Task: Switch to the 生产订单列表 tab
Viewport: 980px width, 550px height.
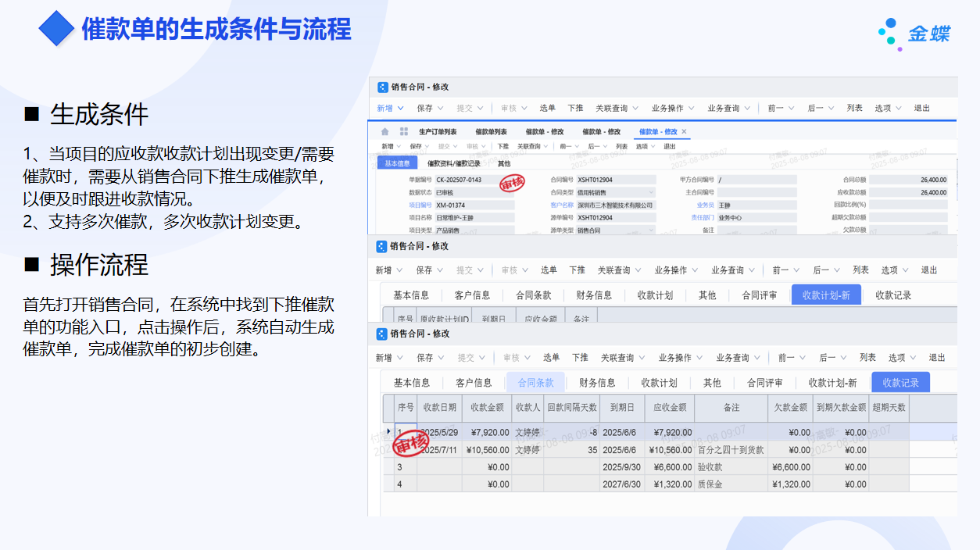Action: pos(438,132)
